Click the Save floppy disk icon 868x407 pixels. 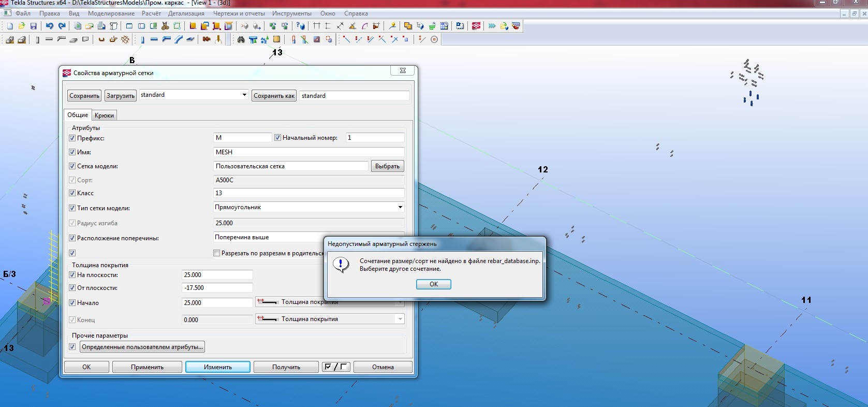[x=34, y=26]
